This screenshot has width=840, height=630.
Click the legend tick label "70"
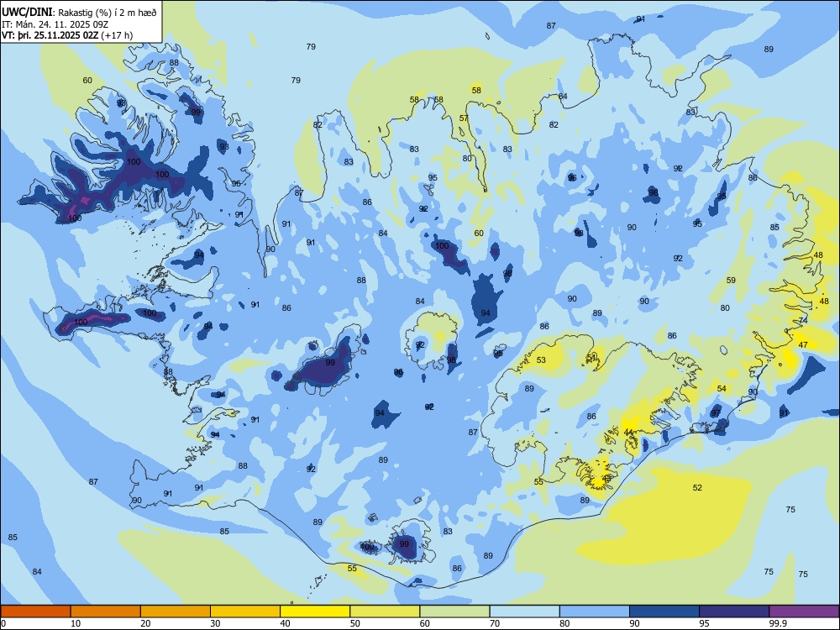pyautogui.click(x=495, y=623)
